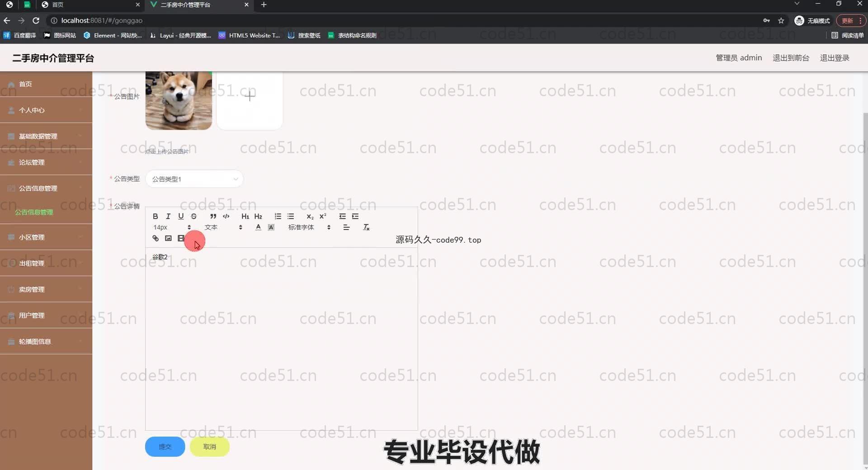Screen dimensions: 868x470
Task: Expand 基础数据管理 in the sidebar
Action: click(46, 136)
